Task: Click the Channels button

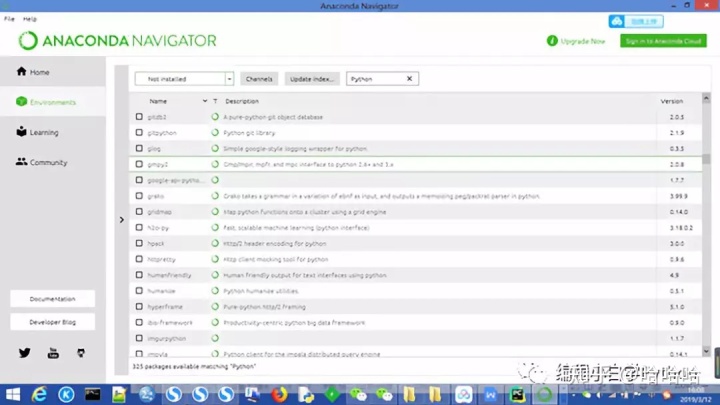Action: tap(259, 79)
